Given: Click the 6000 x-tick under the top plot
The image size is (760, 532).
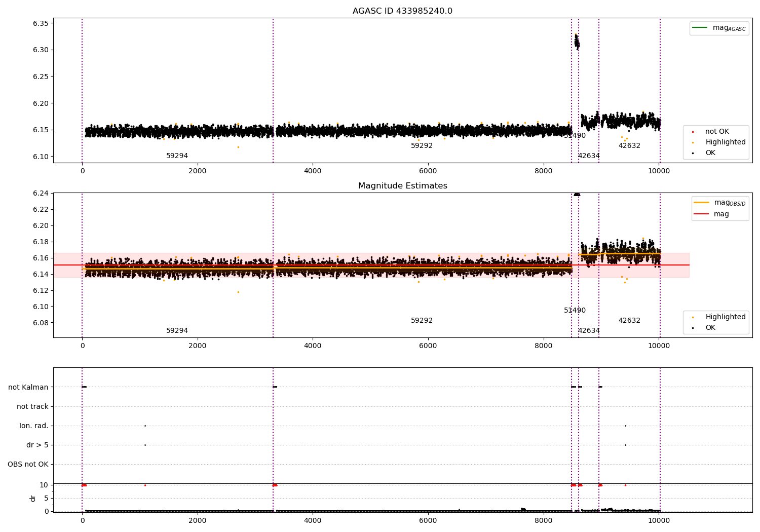Looking at the screenshot, I should [428, 171].
